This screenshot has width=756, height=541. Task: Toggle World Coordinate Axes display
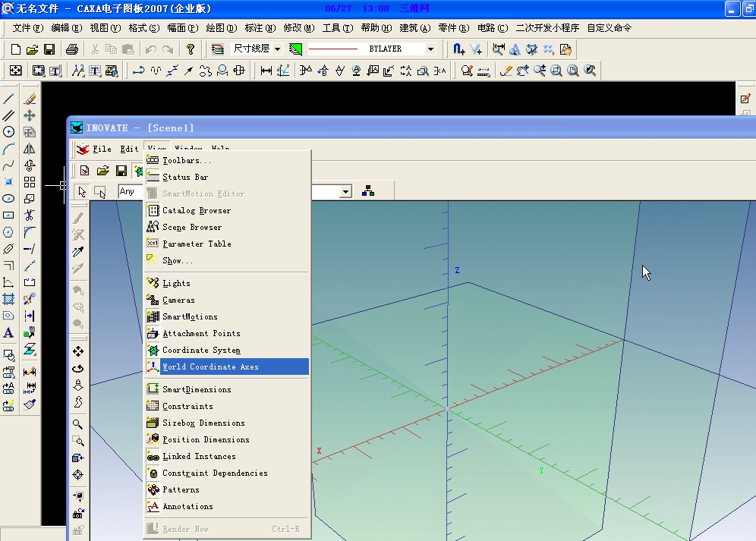pyautogui.click(x=210, y=366)
